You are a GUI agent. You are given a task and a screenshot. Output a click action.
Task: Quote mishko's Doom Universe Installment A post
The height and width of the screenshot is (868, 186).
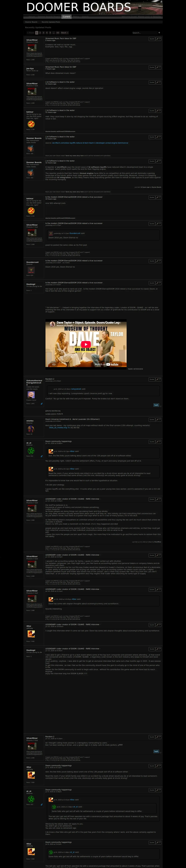click(x=152, y=420)
